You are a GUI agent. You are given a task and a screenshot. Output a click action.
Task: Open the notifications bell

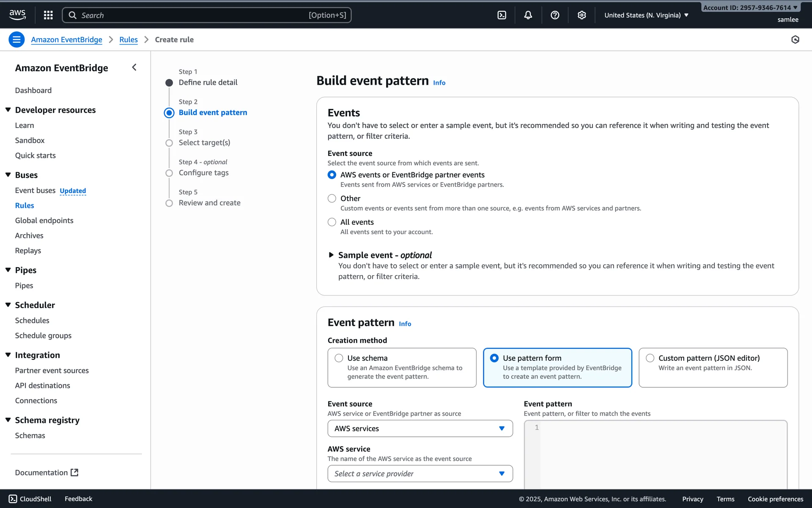pyautogui.click(x=528, y=15)
